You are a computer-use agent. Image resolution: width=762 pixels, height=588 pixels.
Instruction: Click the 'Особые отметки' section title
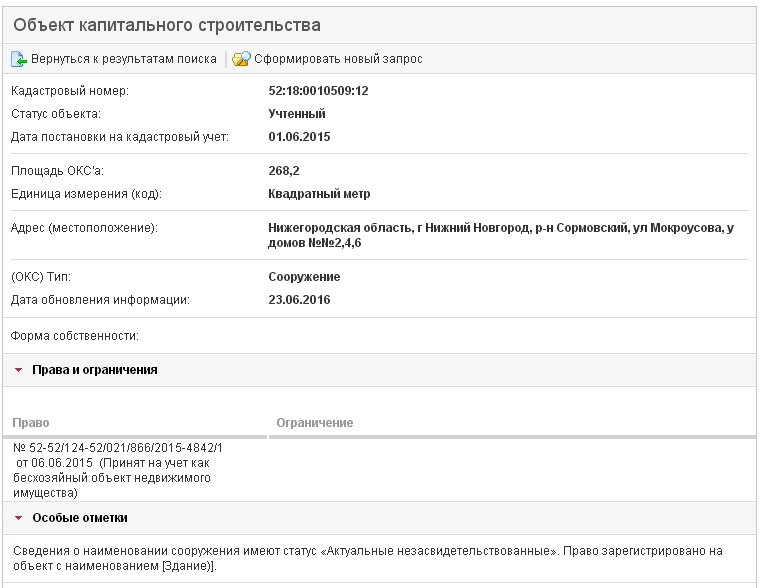point(80,518)
